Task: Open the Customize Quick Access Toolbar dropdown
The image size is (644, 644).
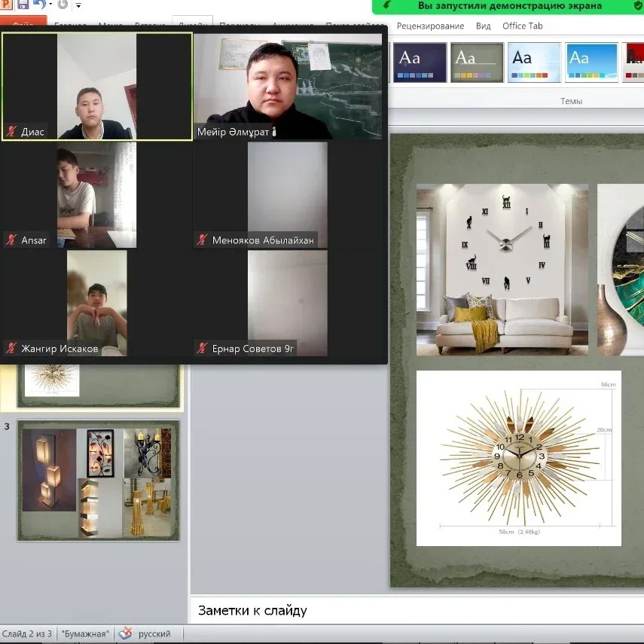Action: pos(78,5)
